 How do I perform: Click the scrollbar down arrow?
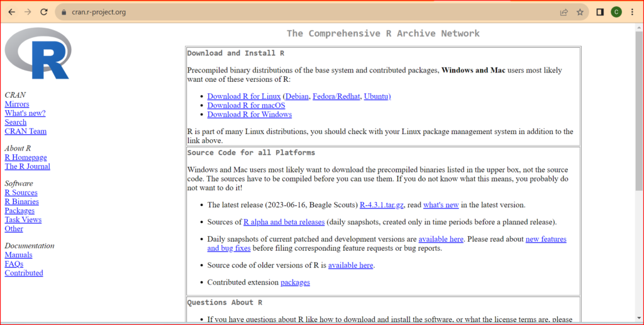(640, 318)
